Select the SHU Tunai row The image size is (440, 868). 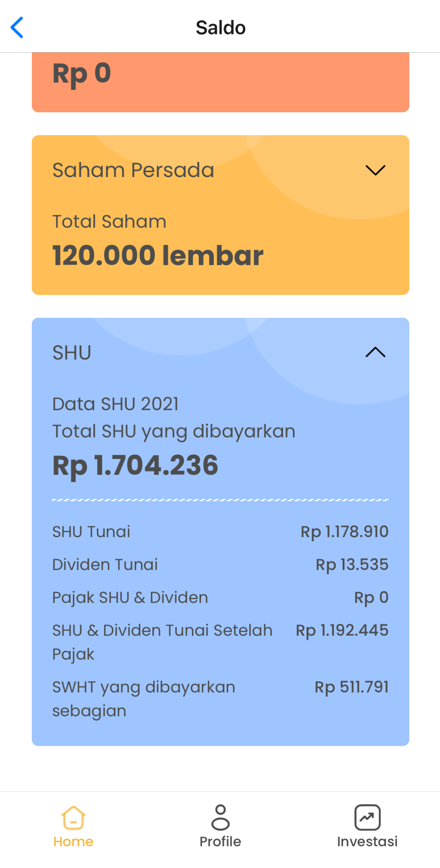(220, 532)
